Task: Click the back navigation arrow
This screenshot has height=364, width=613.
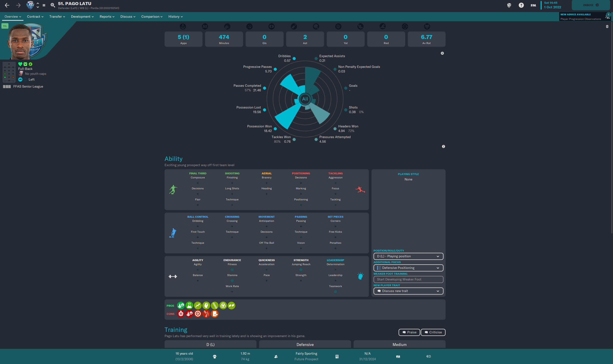Action: tap(7, 5)
